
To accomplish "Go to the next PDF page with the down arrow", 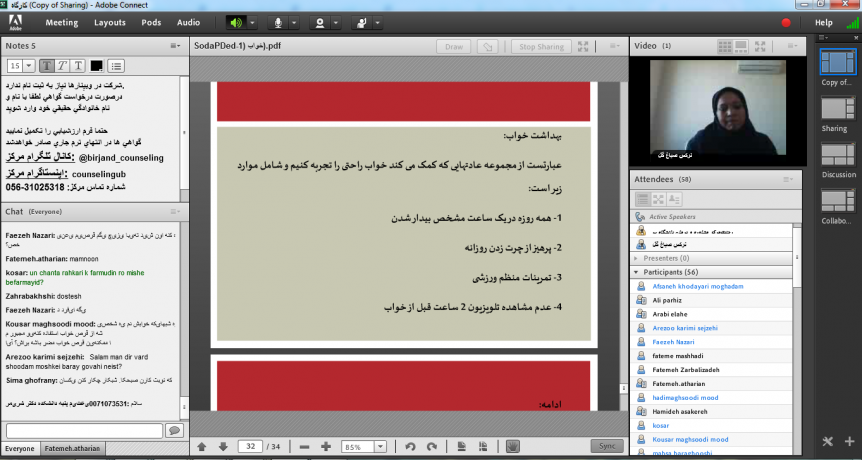I will coord(223,446).
